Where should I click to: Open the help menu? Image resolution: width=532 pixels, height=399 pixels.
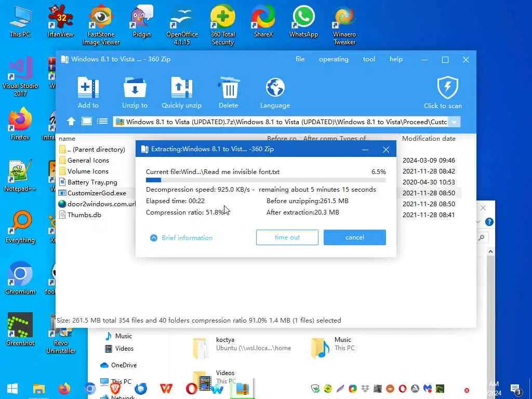pyautogui.click(x=395, y=59)
